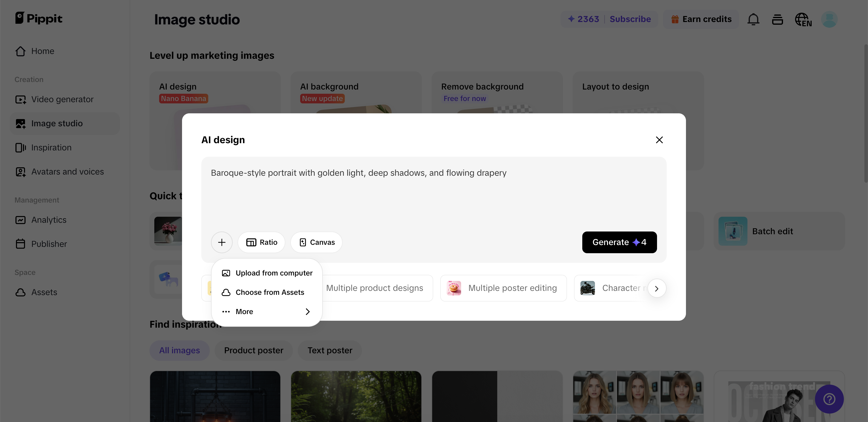Open the Ratio dropdown
The width and height of the screenshot is (868, 422).
[262, 242]
